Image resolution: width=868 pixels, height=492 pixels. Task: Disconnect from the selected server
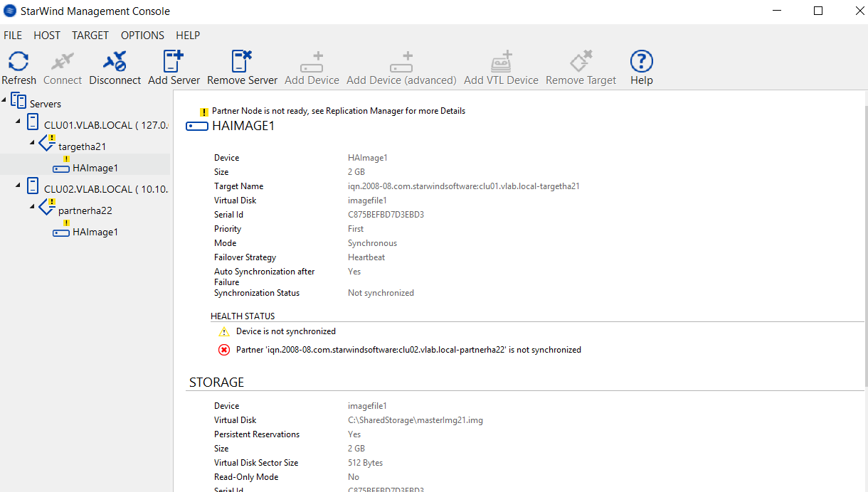pos(115,61)
